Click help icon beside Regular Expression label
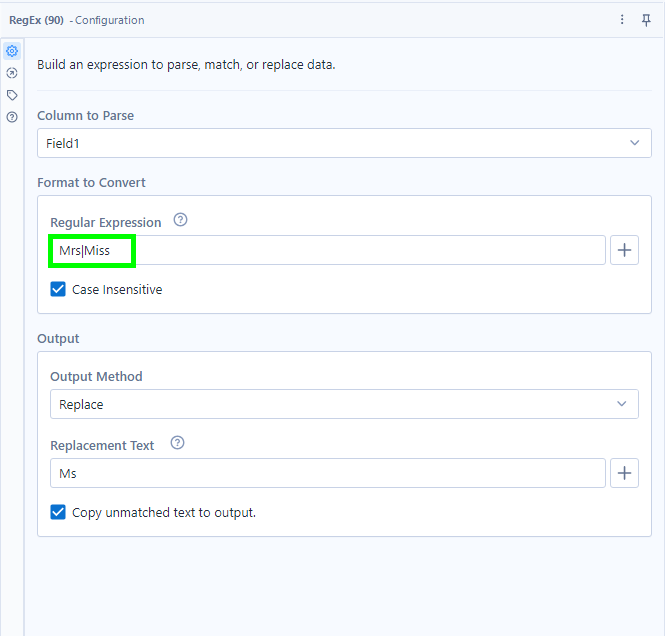 [180, 220]
